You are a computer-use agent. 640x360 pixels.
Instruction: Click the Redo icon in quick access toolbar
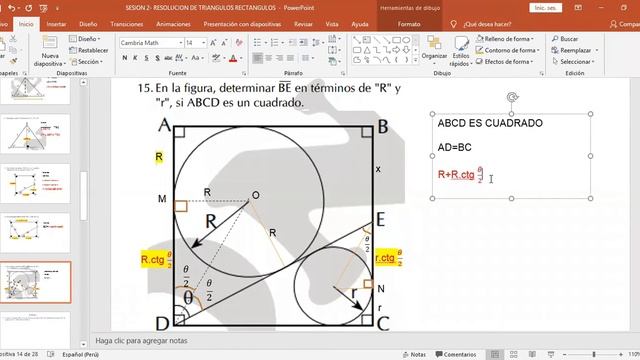click(29, 8)
